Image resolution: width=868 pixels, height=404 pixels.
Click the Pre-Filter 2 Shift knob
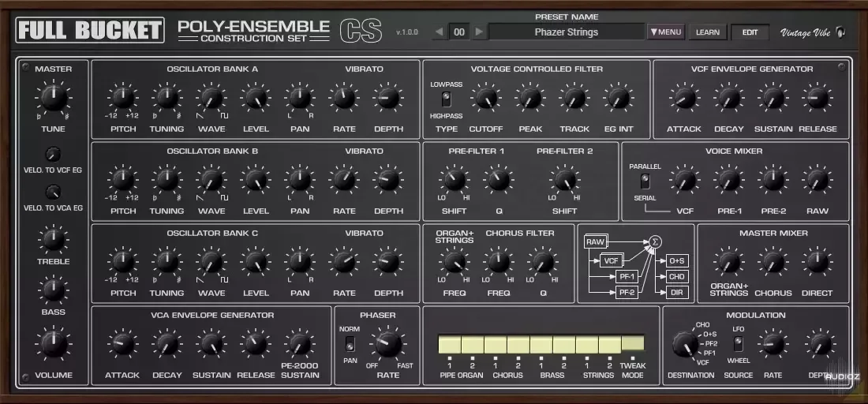[565, 180]
